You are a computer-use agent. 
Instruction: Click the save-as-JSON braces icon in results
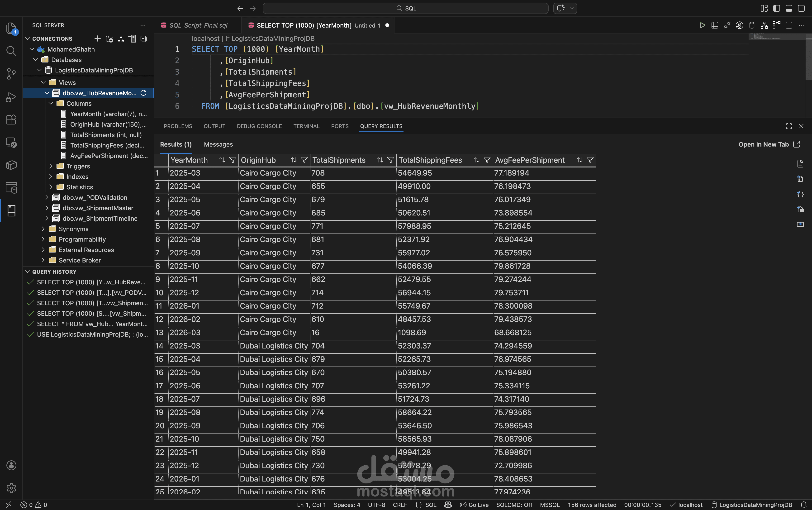(x=800, y=194)
